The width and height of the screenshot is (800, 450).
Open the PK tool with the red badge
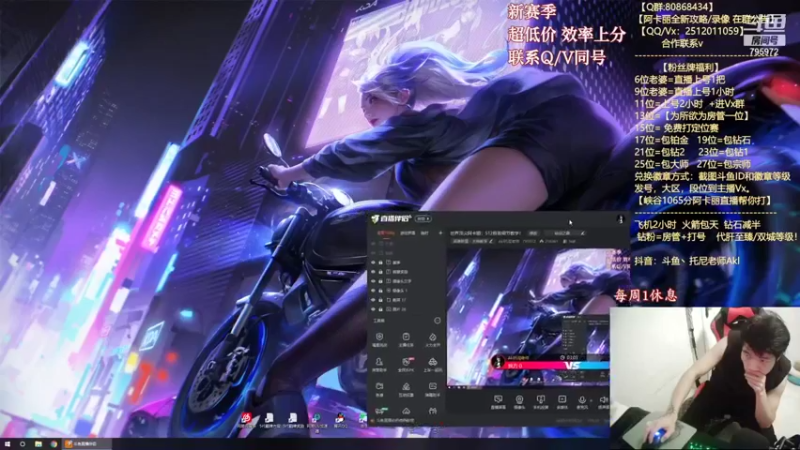tap(406, 364)
